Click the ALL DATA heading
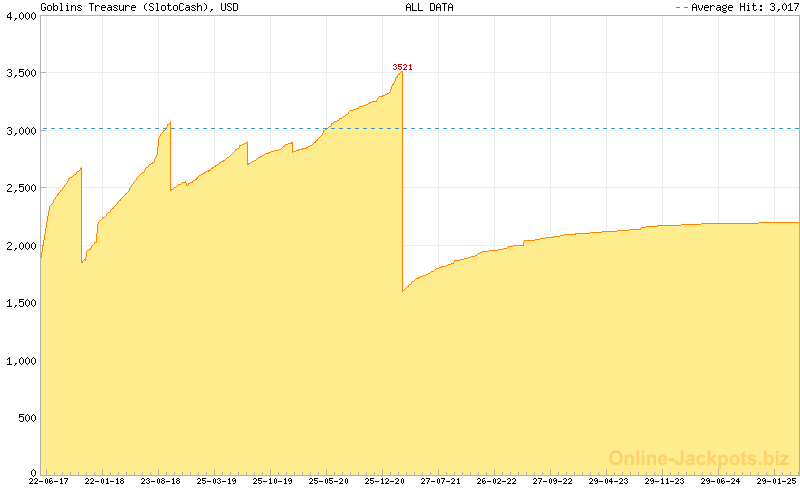The image size is (800, 490). coord(429,7)
